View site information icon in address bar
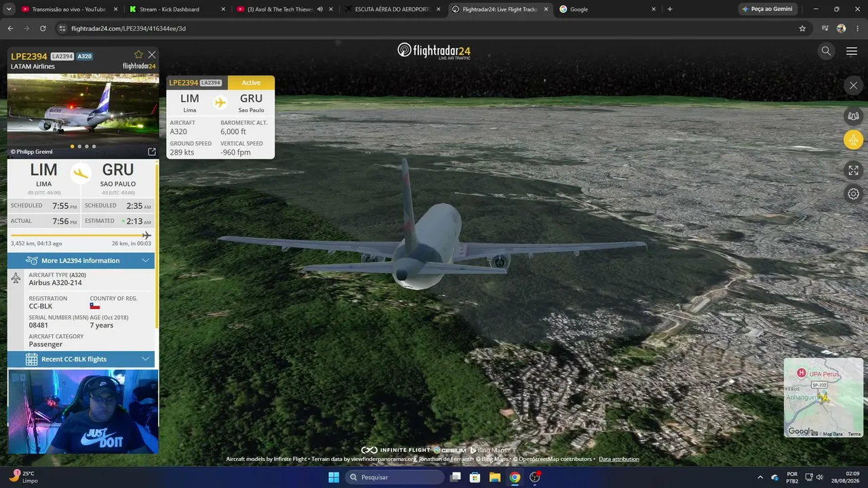Screen dimensions: 868x488 tap(62, 28)
